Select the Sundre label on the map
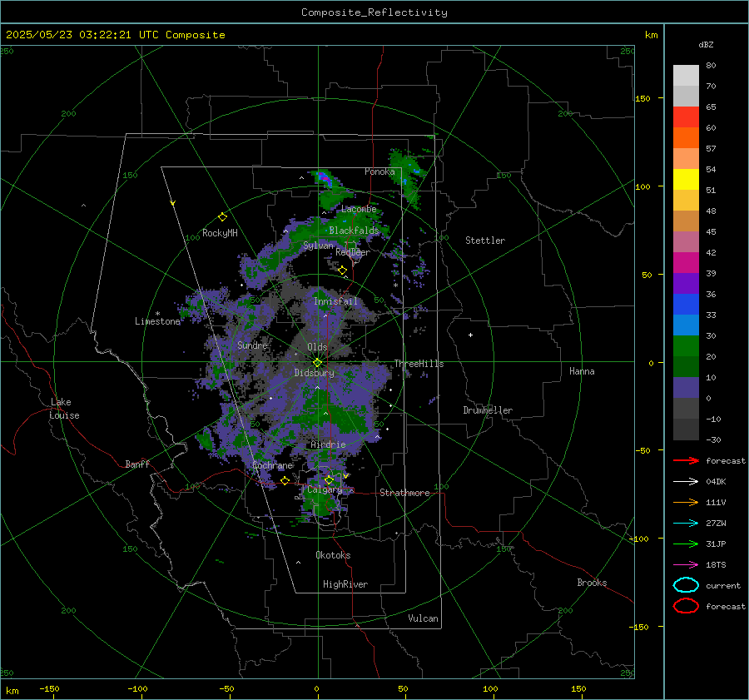The width and height of the screenshot is (749, 700). coord(252,345)
